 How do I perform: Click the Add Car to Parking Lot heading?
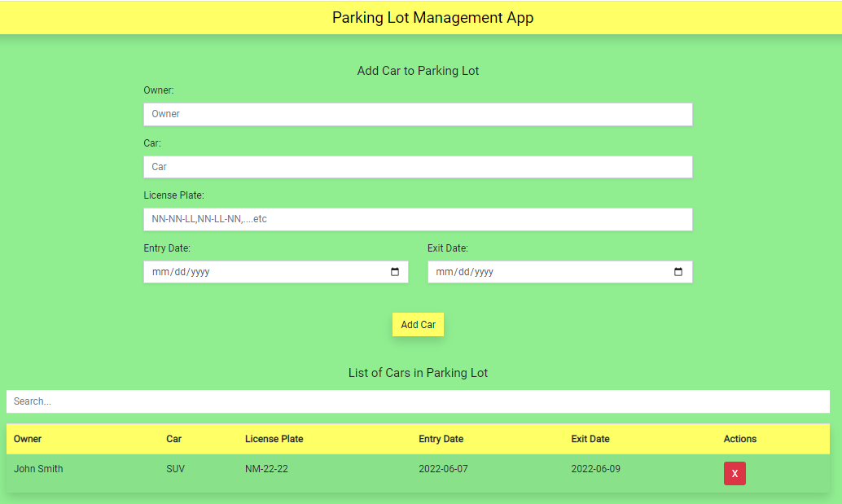pyautogui.click(x=418, y=71)
